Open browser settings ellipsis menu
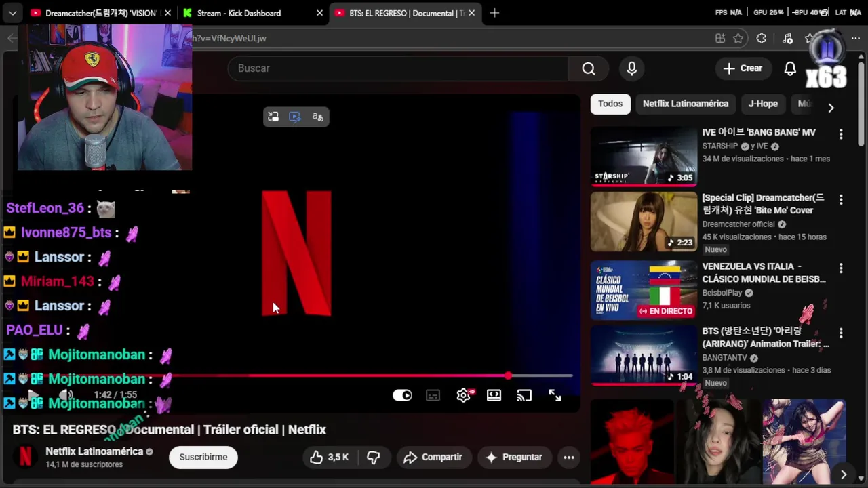This screenshot has width=868, height=488. [856, 39]
